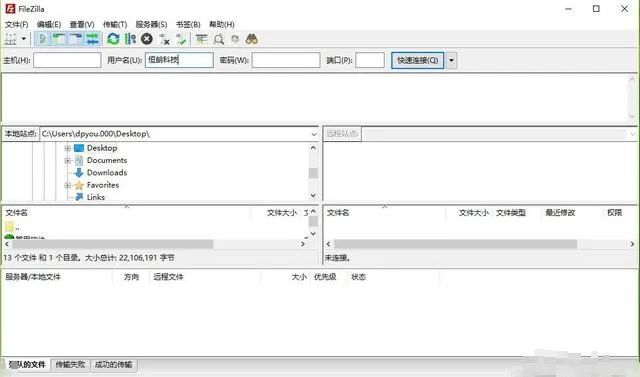The height and width of the screenshot is (377, 640).
Task: Toggle transfer queue display icon
Action: (93, 39)
